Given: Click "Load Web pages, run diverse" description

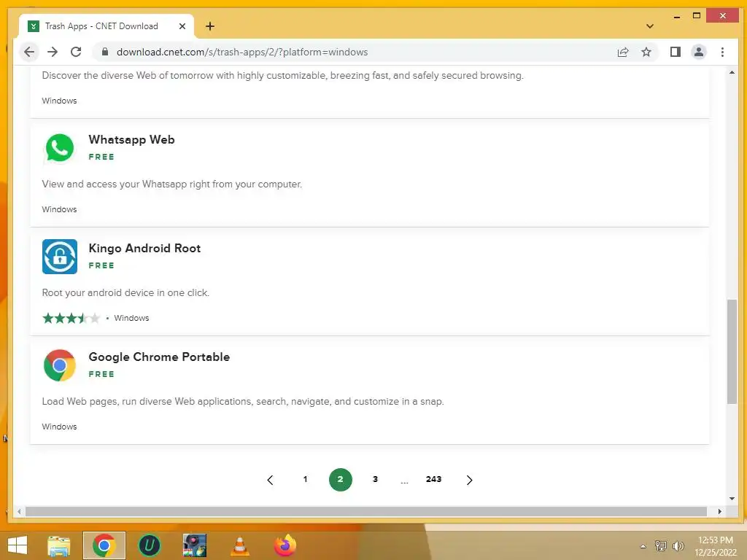Looking at the screenshot, I should tap(243, 402).
